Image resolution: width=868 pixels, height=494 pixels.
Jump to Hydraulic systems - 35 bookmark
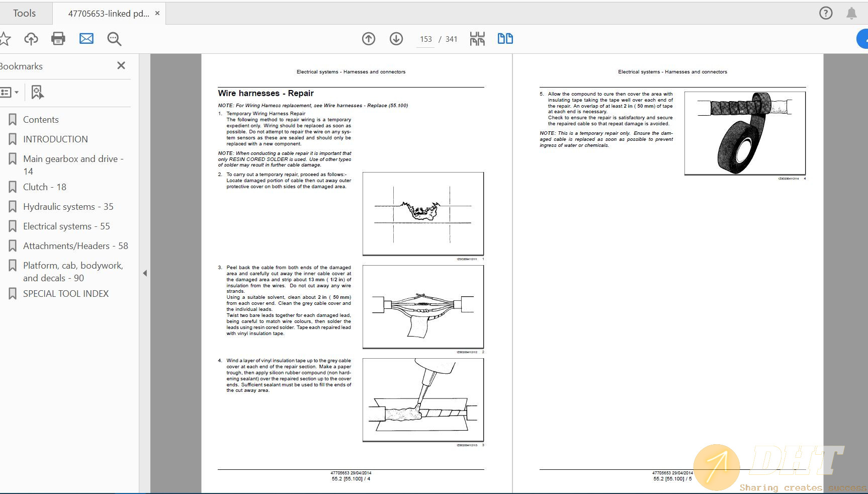(68, 207)
